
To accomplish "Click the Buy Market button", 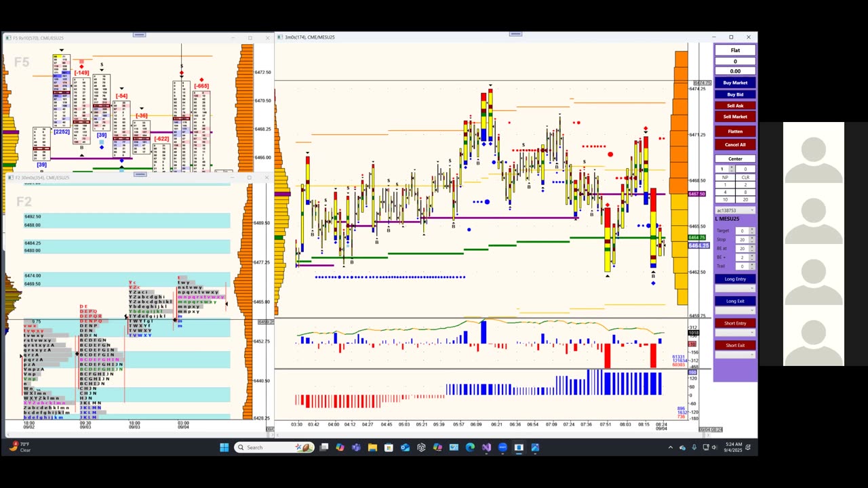I will (x=735, y=83).
